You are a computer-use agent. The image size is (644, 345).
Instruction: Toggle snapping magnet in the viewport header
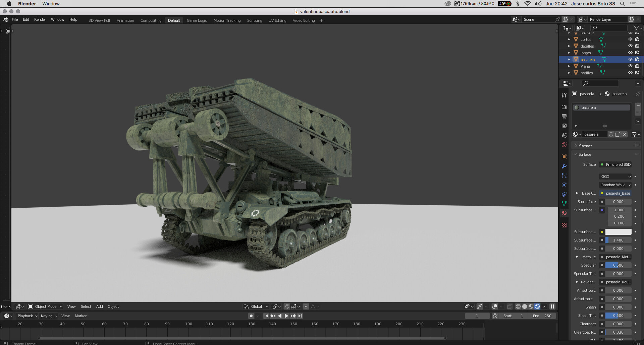click(287, 306)
